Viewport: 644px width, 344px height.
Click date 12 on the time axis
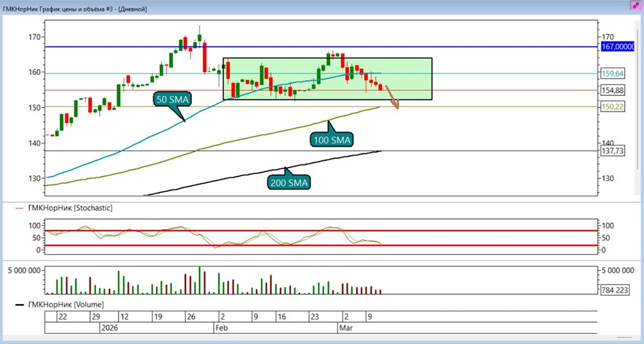(124, 317)
